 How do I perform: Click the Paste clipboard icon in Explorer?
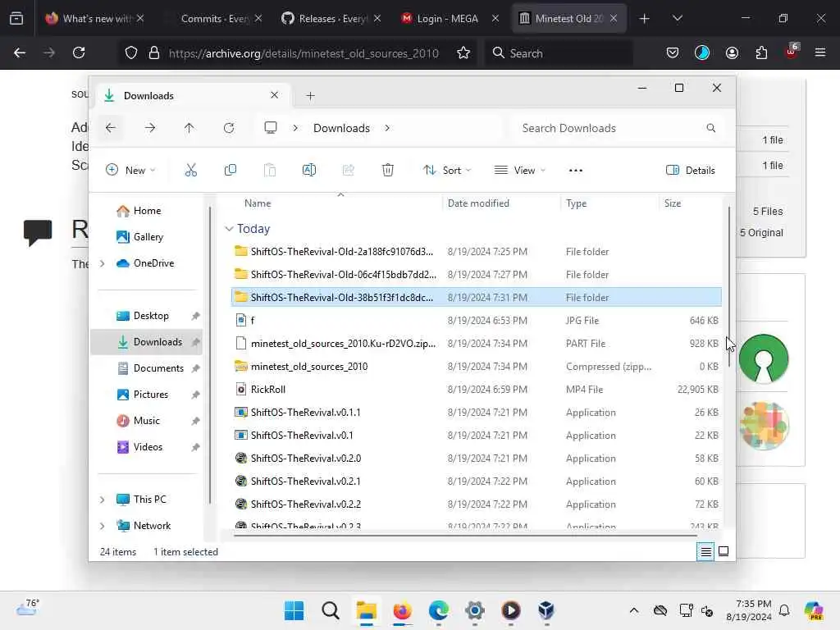(x=269, y=171)
